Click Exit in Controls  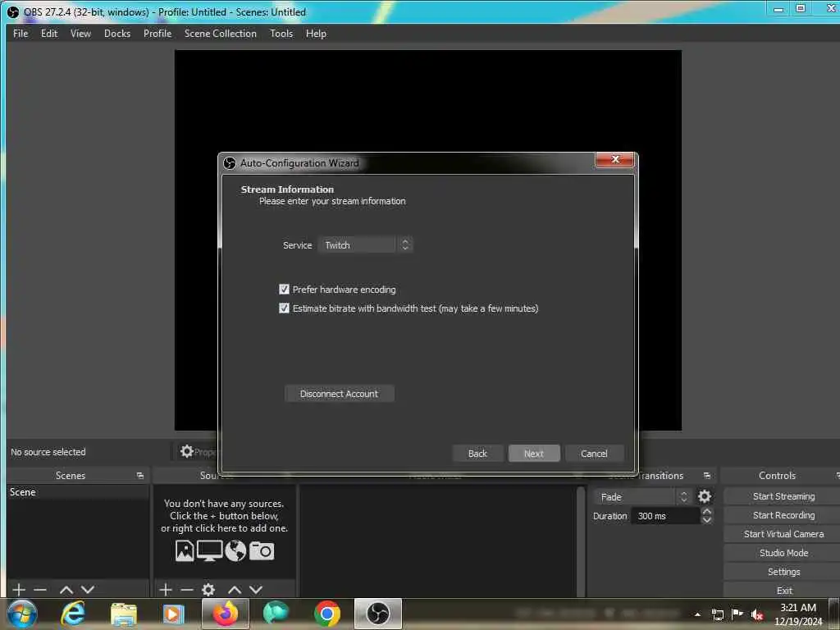coord(783,591)
